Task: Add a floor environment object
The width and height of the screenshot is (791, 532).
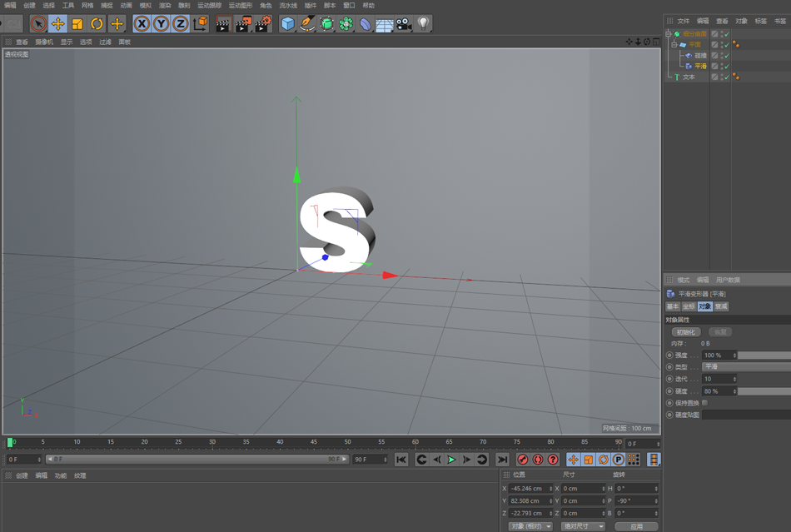Action: click(x=385, y=23)
